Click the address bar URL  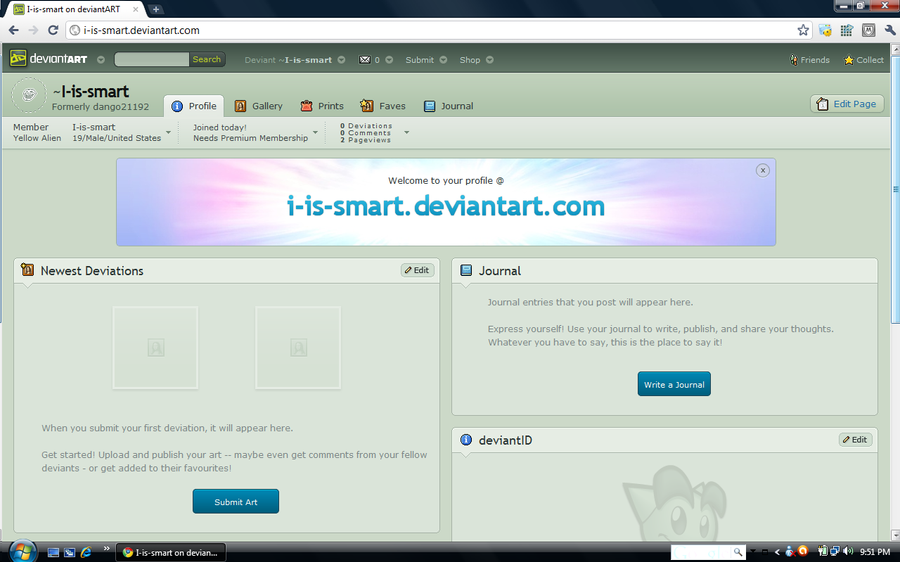142,30
